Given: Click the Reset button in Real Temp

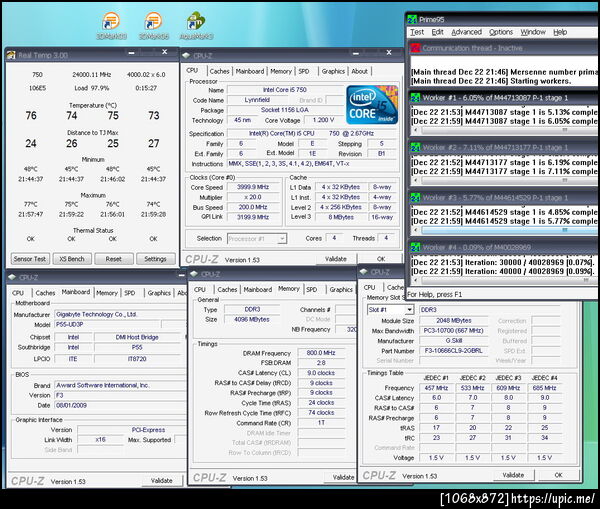Looking at the screenshot, I should coord(114,259).
